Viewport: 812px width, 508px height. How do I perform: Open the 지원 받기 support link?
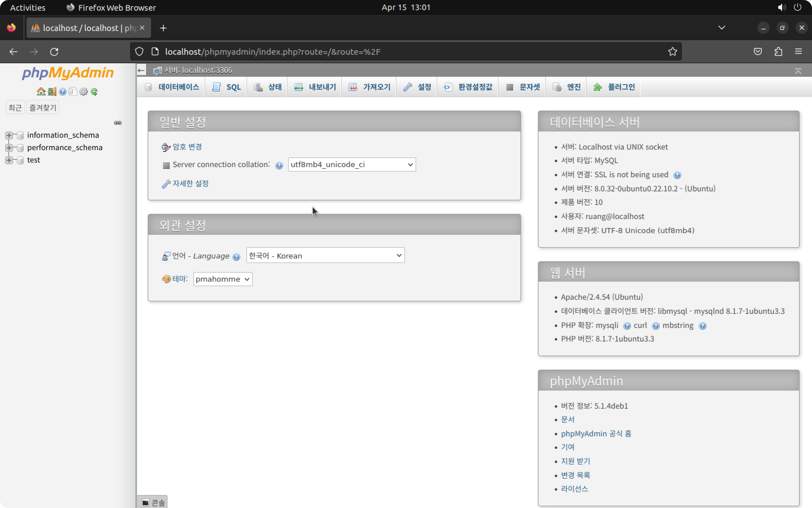tap(575, 461)
